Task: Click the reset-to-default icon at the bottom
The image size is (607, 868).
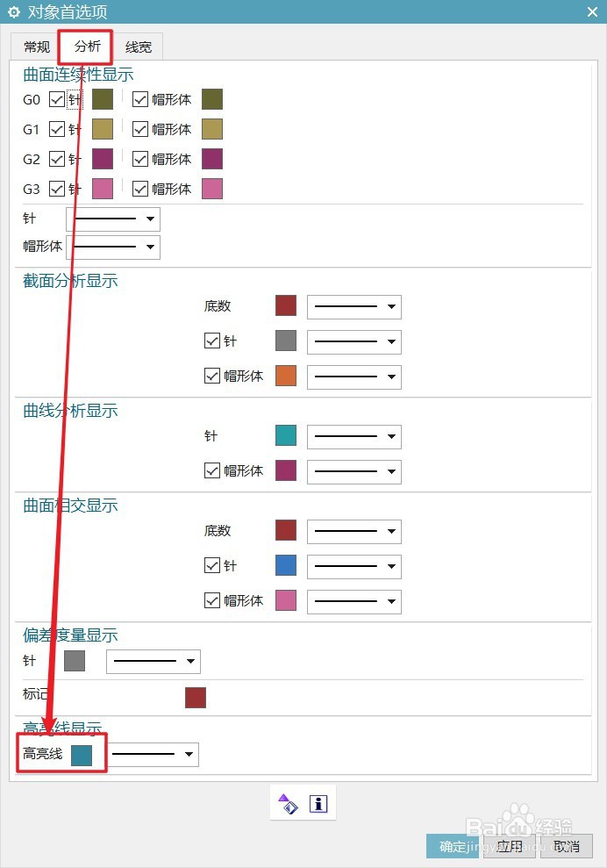Action: tap(287, 803)
